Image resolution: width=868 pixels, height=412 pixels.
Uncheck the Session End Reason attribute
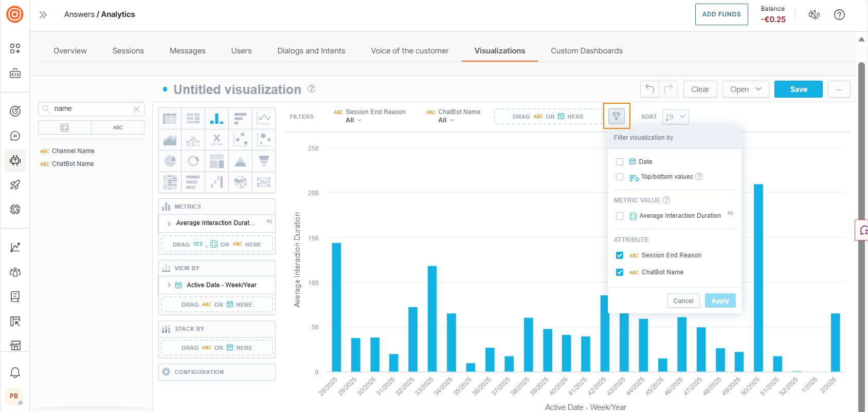pyautogui.click(x=620, y=255)
